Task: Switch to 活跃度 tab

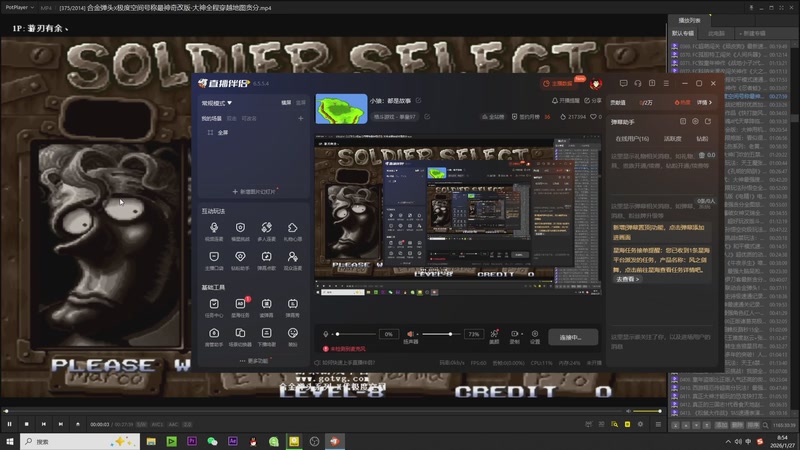Action: [672, 139]
